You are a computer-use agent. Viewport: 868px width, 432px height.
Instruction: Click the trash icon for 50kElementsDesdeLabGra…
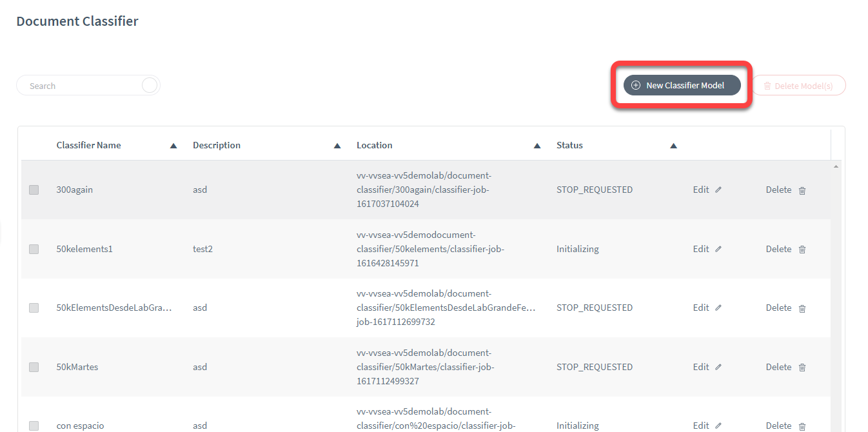point(802,308)
